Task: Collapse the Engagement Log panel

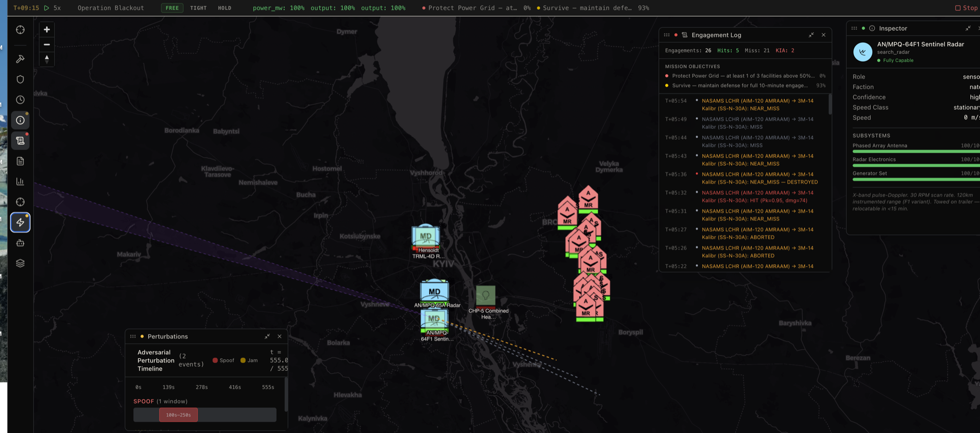Action: 811,35
